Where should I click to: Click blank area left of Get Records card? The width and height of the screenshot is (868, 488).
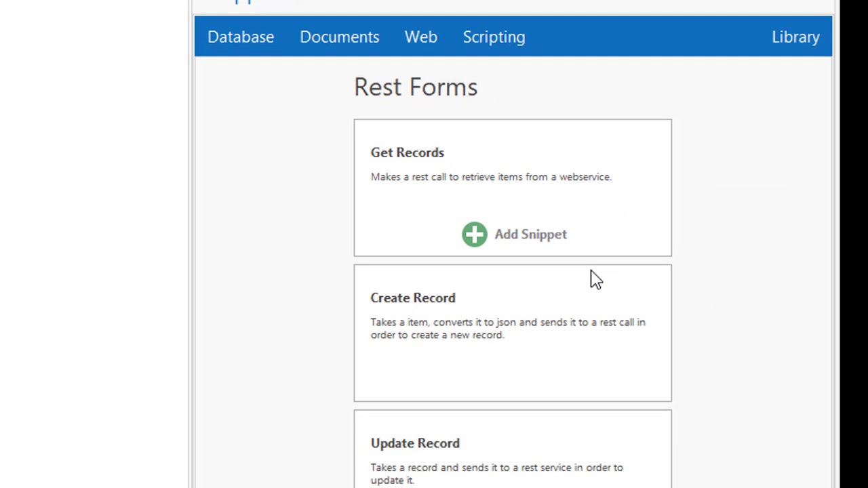coord(271,190)
